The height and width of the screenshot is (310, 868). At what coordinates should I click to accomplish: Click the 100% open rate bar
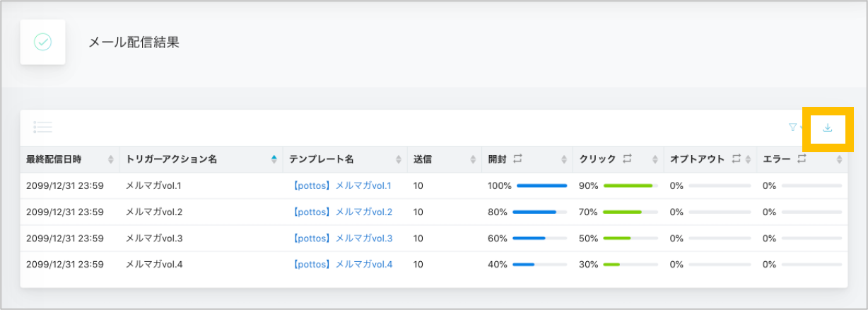[541, 185]
